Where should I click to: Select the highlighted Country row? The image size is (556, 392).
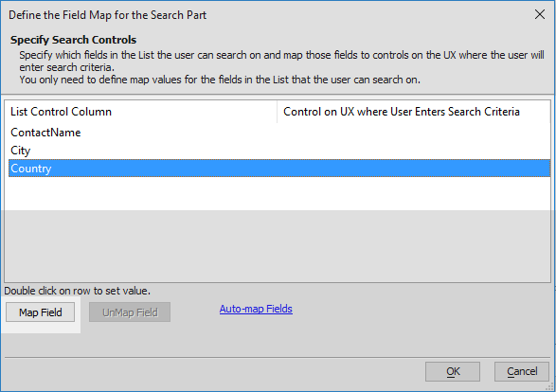279,169
